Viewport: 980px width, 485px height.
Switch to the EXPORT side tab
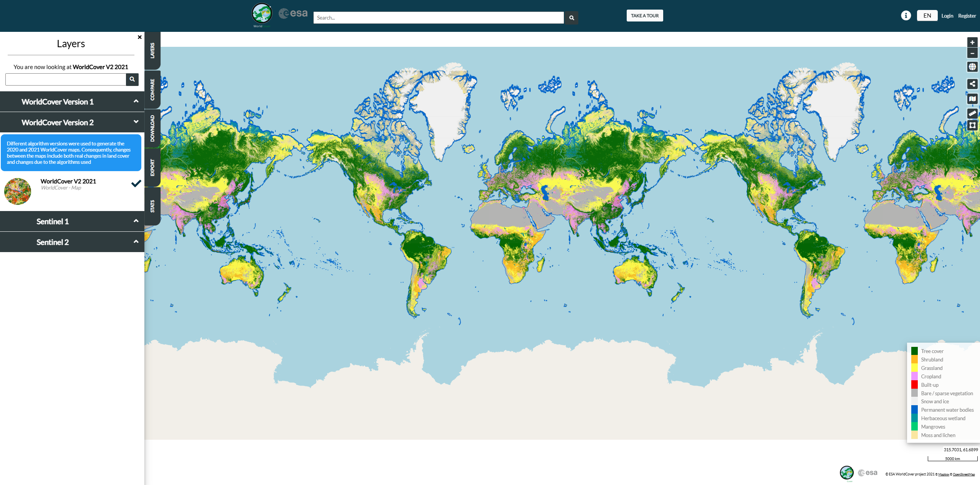[152, 168]
